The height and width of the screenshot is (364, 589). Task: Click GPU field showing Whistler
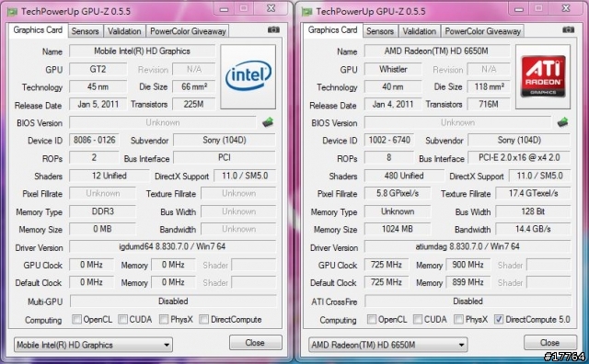click(393, 69)
